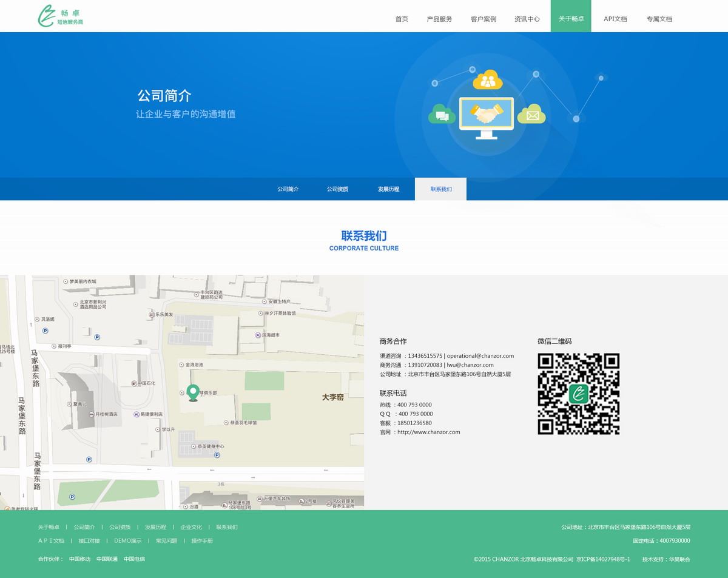Click the yellow users cloud icon
The height and width of the screenshot is (578, 728).
(487, 79)
